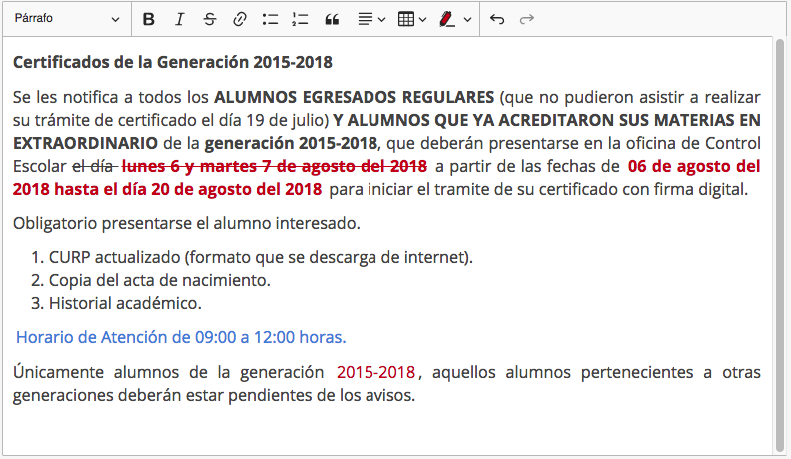Click the blue 'Horario de Atención' text
The height and width of the screenshot is (459, 791).
click(x=181, y=337)
